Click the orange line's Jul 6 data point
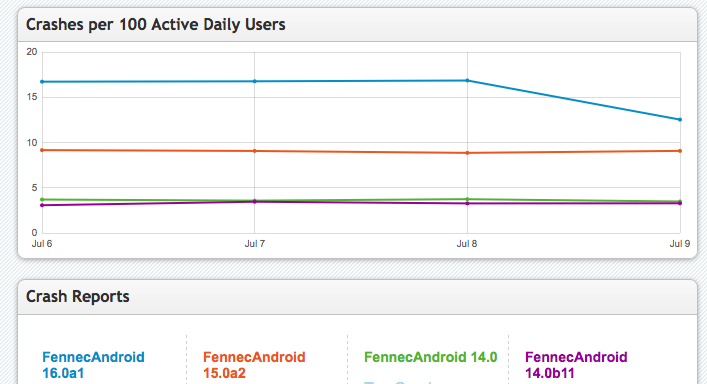Screen dimensions: 707x384 pos(42,150)
